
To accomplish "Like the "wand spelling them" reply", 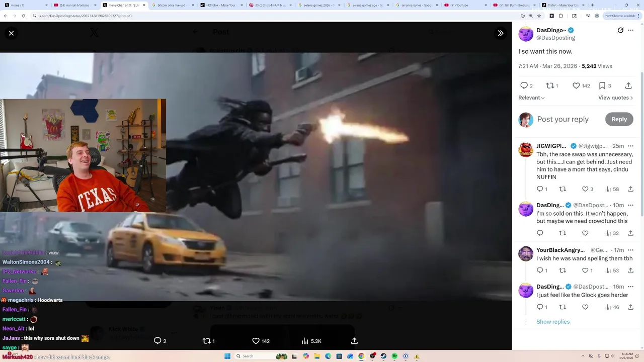I will point(587,270).
